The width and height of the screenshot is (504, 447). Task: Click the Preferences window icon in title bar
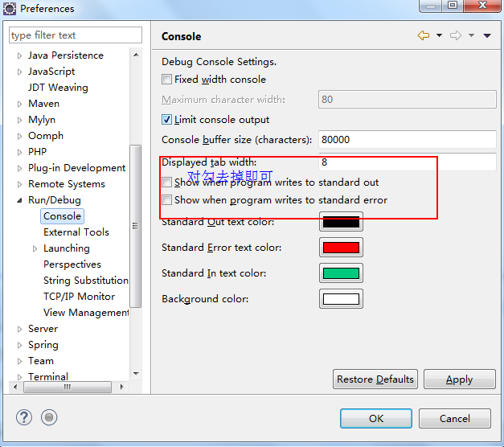tap(10, 8)
